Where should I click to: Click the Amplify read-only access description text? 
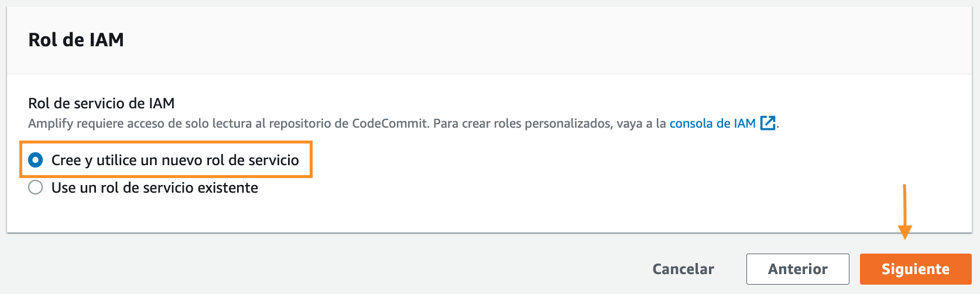pos(228,124)
